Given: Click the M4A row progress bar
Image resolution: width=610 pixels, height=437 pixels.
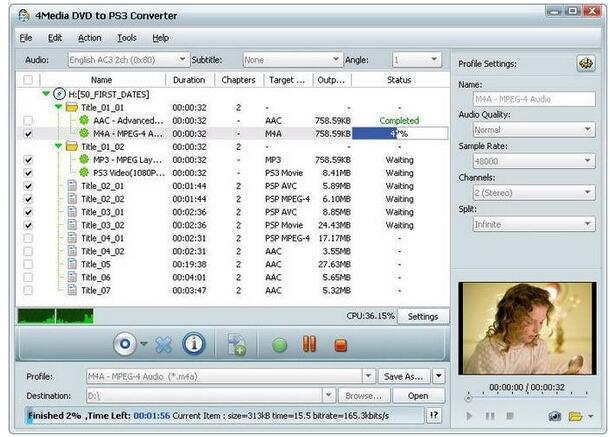Looking at the screenshot, I should pyautogui.click(x=400, y=133).
